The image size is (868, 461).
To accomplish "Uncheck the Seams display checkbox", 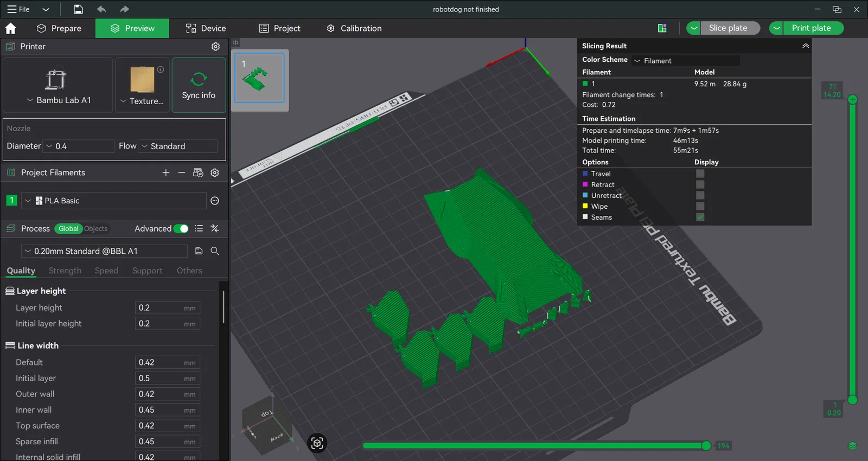I will click(x=700, y=217).
